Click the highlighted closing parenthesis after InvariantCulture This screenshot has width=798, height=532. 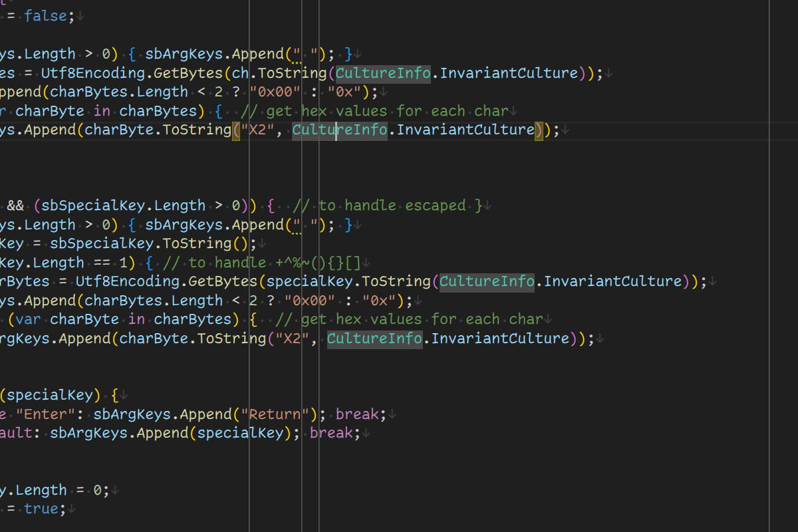click(539, 130)
